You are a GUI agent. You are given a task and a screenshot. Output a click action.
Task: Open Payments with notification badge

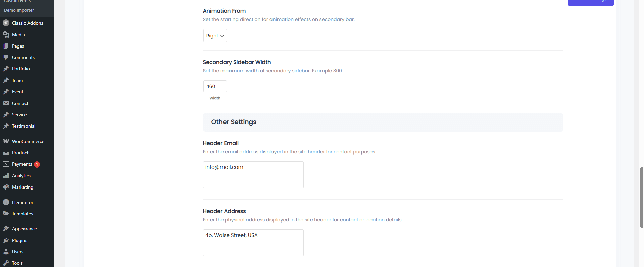[x=22, y=164]
